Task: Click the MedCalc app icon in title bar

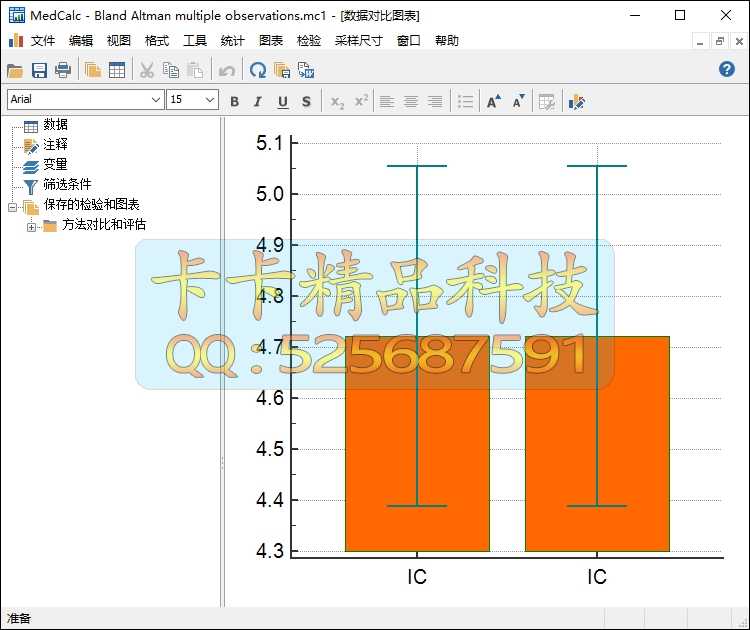Action: [17, 15]
